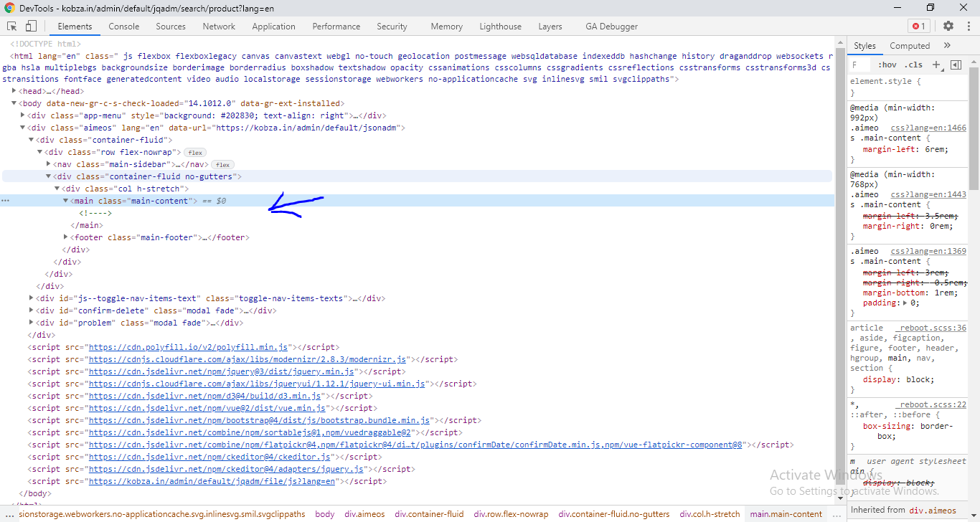
Task: Open the jquery.min.js script link
Action: click(x=222, y=371)
